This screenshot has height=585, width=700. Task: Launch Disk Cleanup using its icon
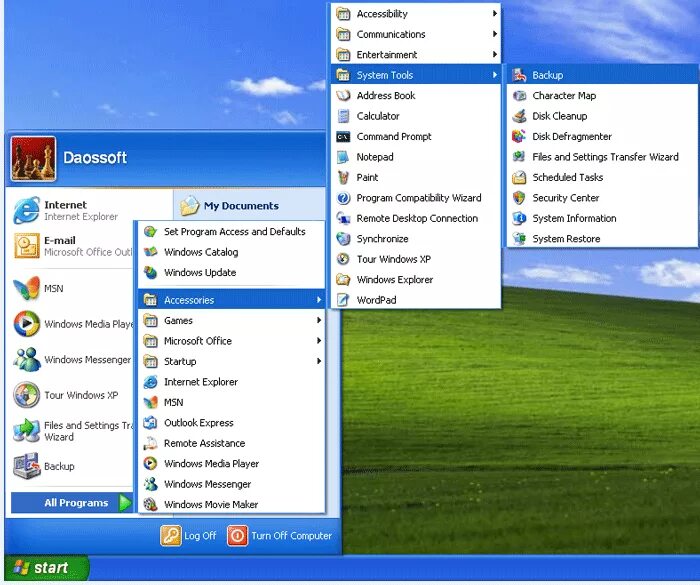519,116
